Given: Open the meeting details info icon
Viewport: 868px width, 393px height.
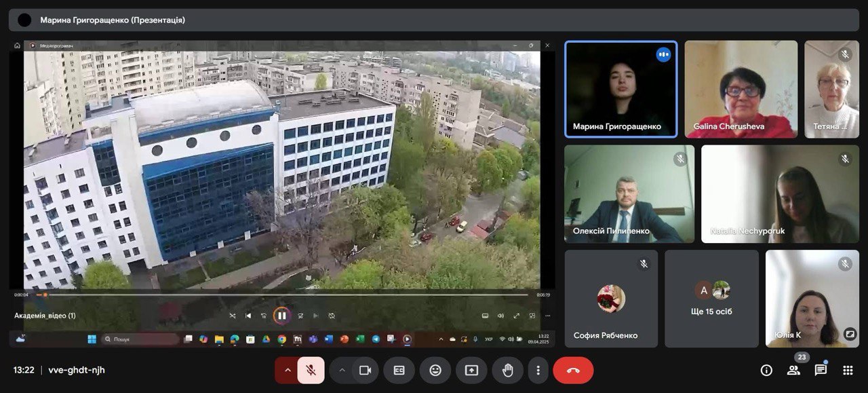Looking at the screenshot, I should (766, 370).
